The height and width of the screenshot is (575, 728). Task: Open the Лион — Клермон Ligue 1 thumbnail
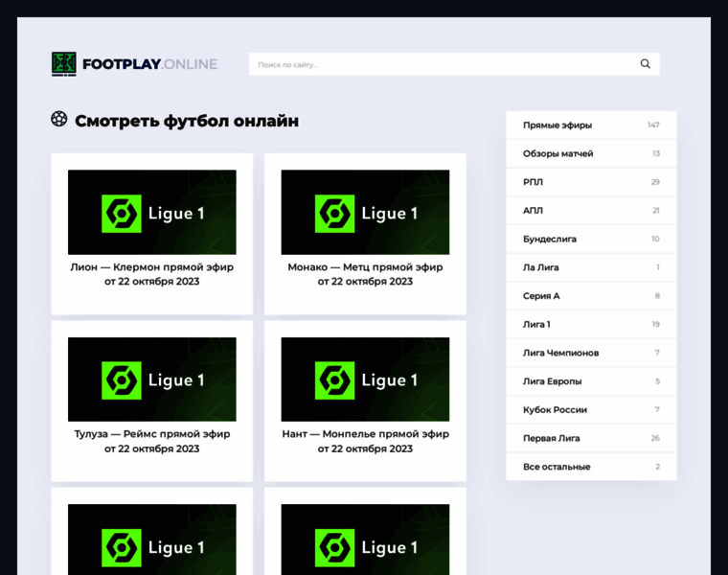pos(151,212)
